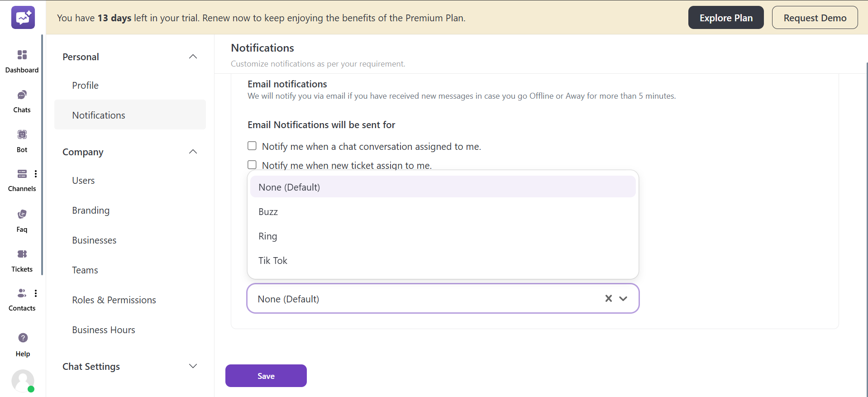
Task: Open Roles & Permissions settings page
Action: coord(114,300)
